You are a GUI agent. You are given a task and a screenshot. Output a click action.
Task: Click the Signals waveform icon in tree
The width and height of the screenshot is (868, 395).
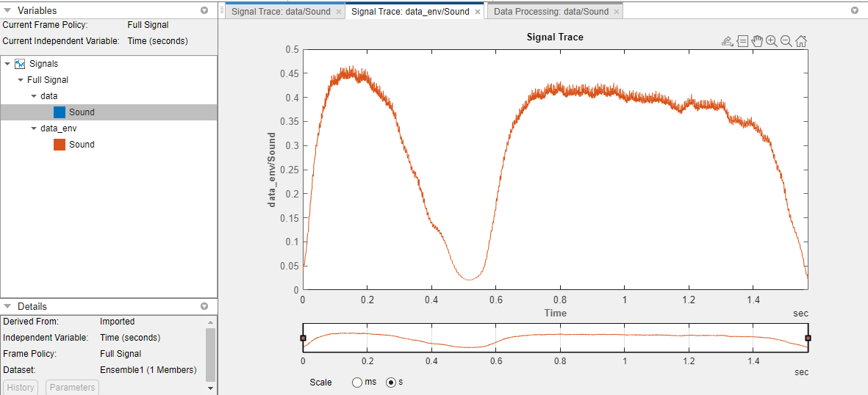click(20, 64)
